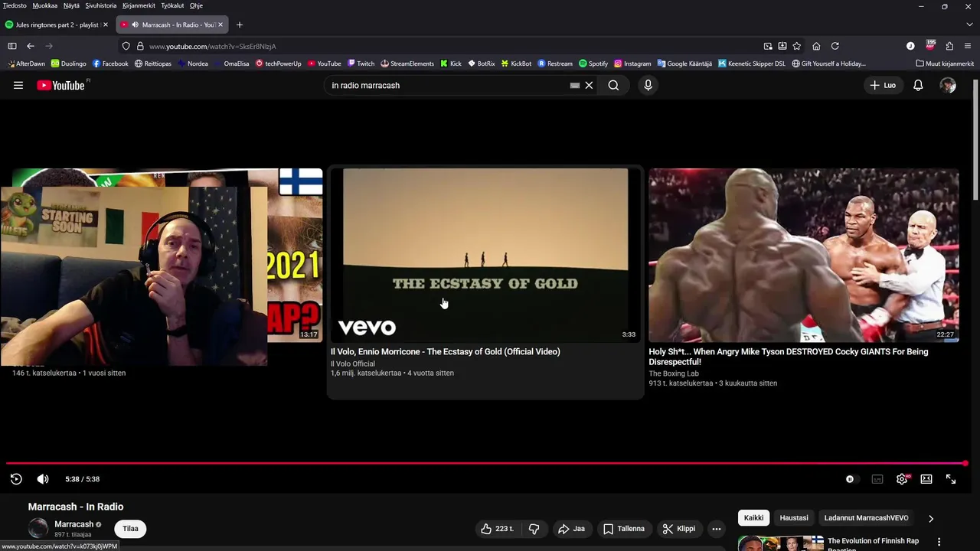Viewport: 980px width, 551px height.
Task: Open extensions puzzle menu
Action: tap(949, 46)
